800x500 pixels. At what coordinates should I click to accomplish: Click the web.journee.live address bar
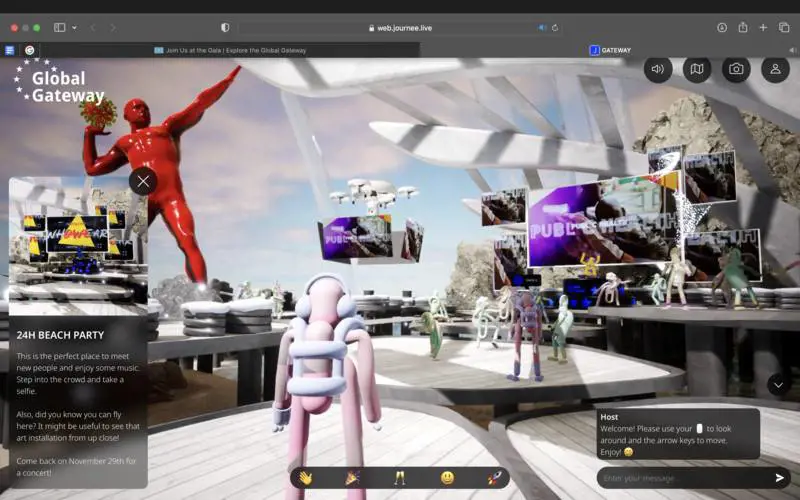point(400,28)
